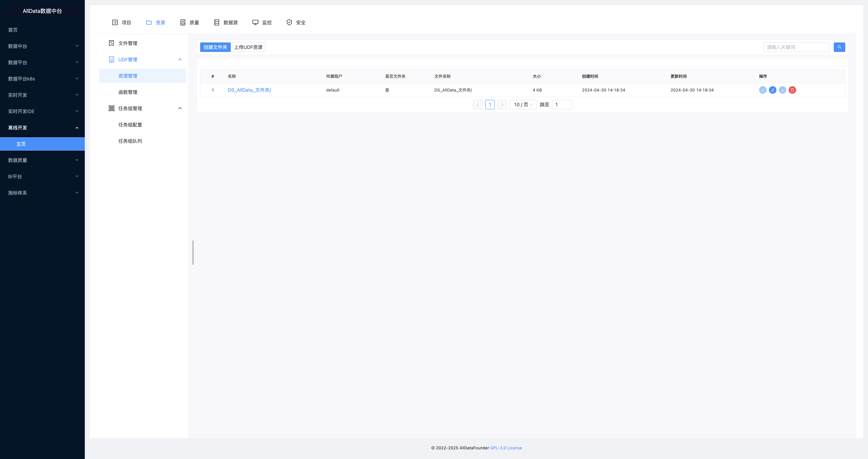868x459 pixels.
Task: Open 任务组配置 submenu item
Action: pyautogui.click(x=142, y=125)
